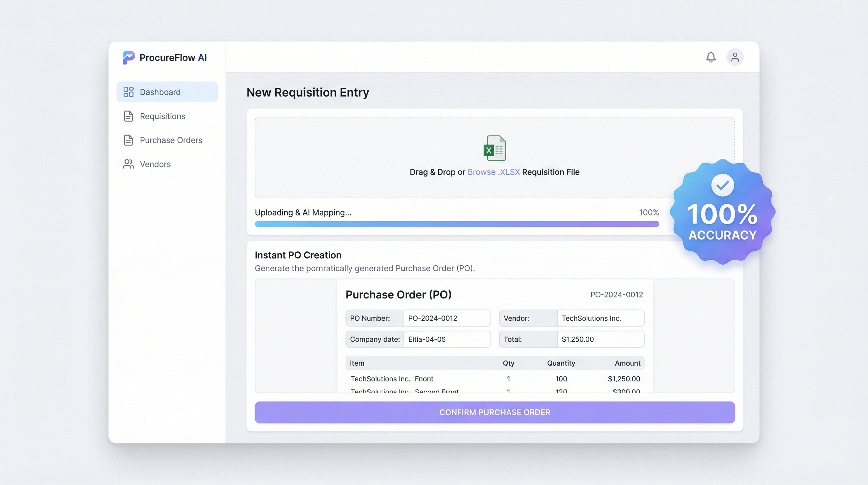Image resolution: width=868 pixels, height=485 pixels.
Task: Click the Dashboard grid icon
Action: [128, 92]
